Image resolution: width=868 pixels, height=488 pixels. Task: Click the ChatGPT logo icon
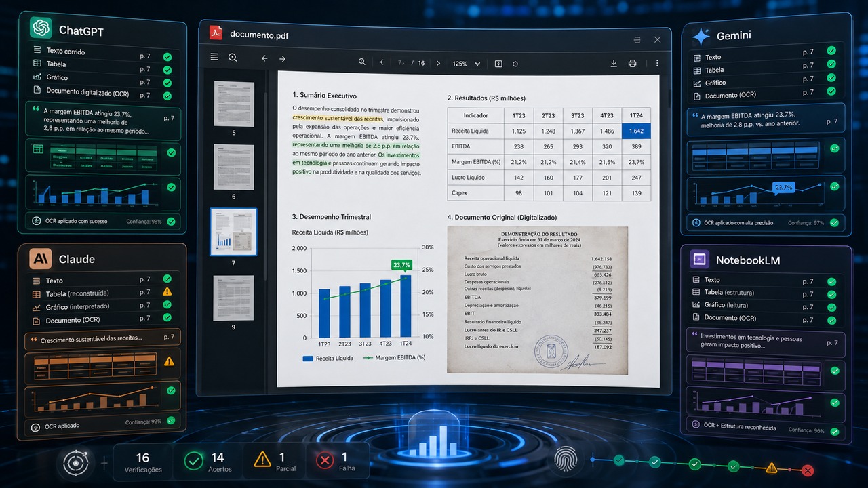[x=41, y=28]
